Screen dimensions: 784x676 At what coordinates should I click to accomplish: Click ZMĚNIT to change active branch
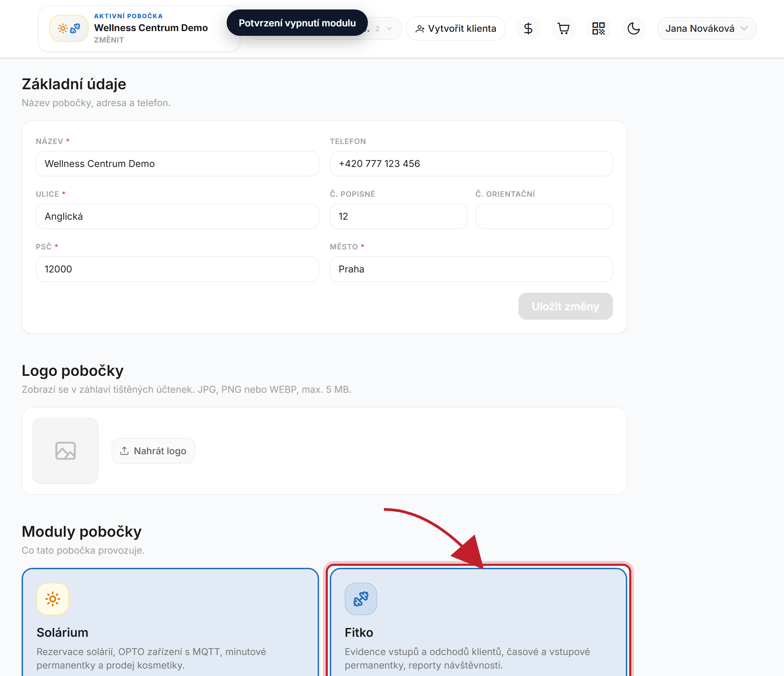point(109,40)
